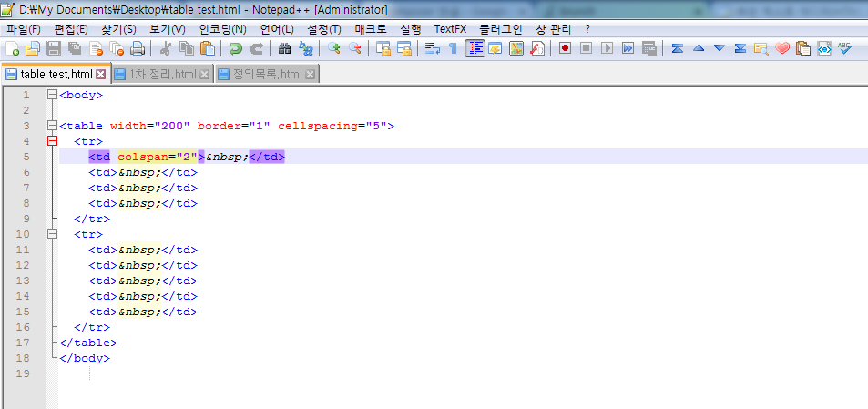This screenshot has width=868, height=409.
Task: Open the Replace dialog icon
Action: (x=305, y=48)
